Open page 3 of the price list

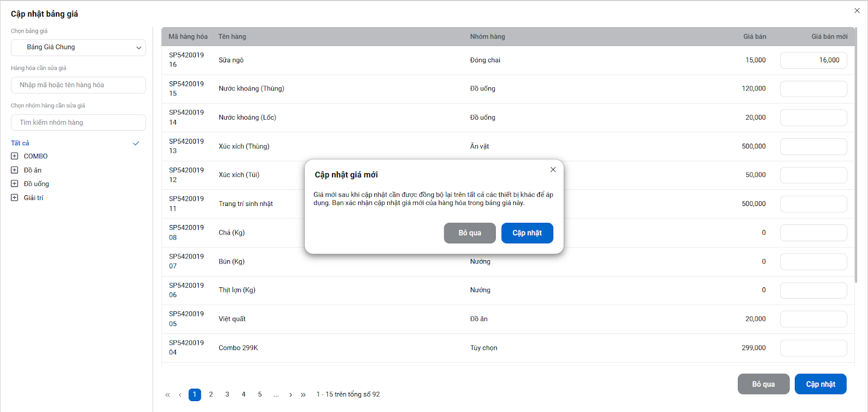227,395
